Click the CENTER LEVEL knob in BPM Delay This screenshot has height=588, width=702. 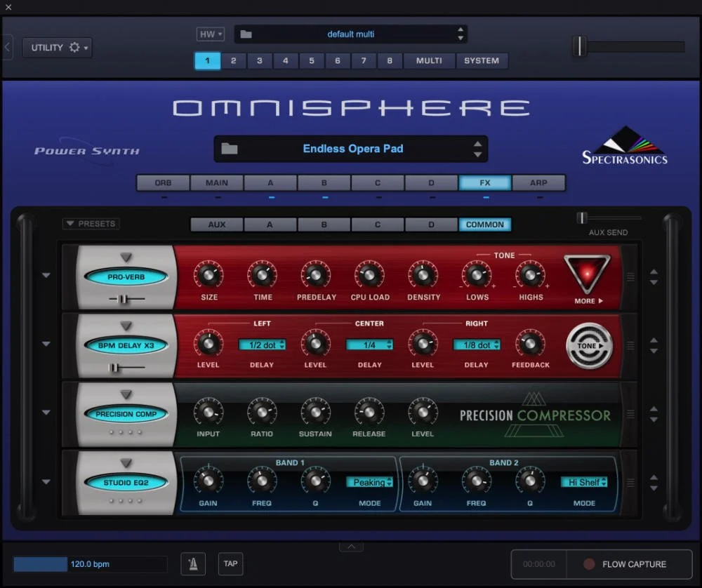tap(316, 344)
